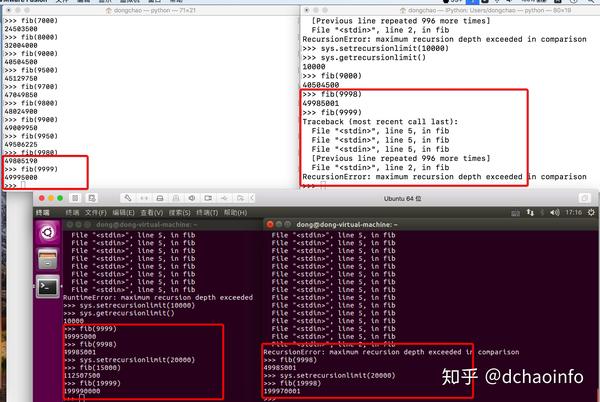Click the camera device icon in VMware toolbar
Image resolution: width=600 pixels, height=402 pixels.
point(208,198)
